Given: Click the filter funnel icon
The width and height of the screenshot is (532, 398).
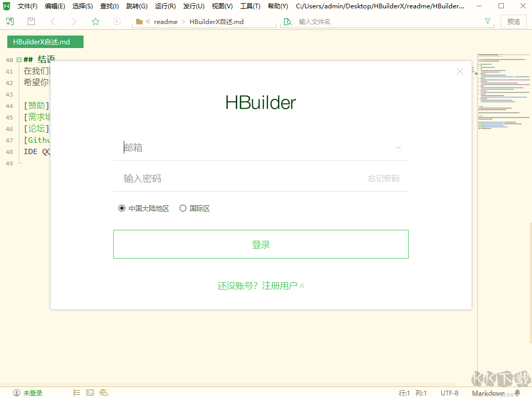Looking at the screenshot, I should pyautogui.click(x=488, y=21).
